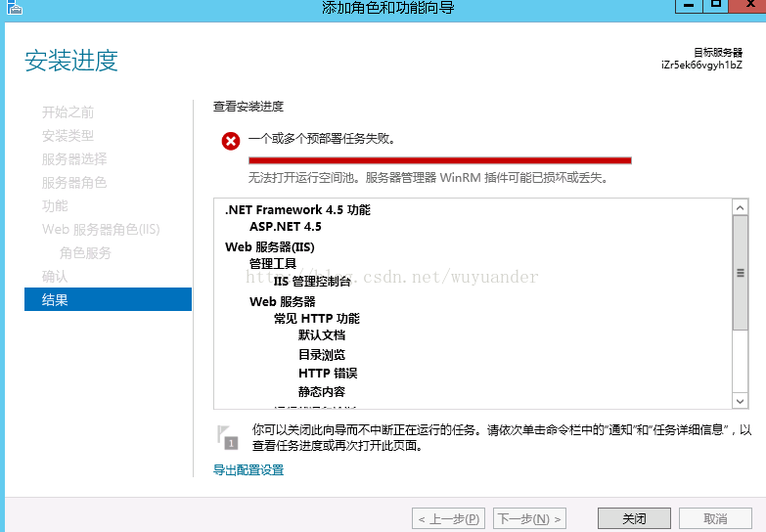766x532 pixels.
Task: Select ".NET Framework 4.5 功能" row
Action: tap(297, 210)
